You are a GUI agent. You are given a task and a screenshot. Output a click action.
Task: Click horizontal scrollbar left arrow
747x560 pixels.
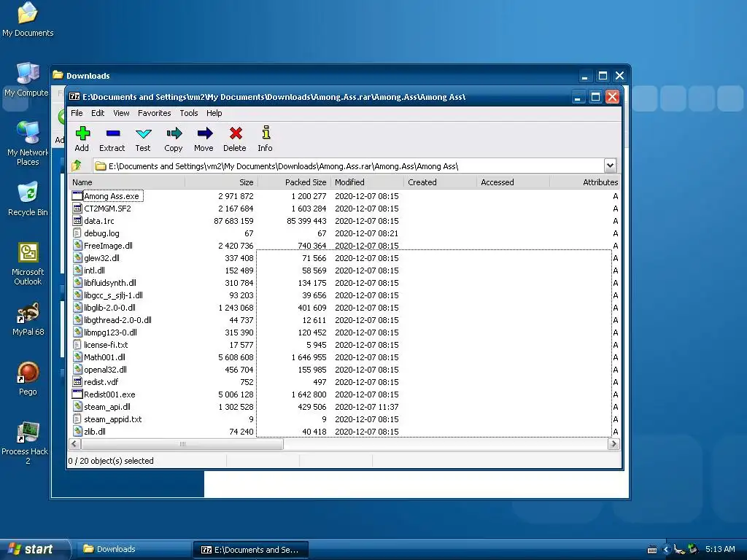pos(74,444)
